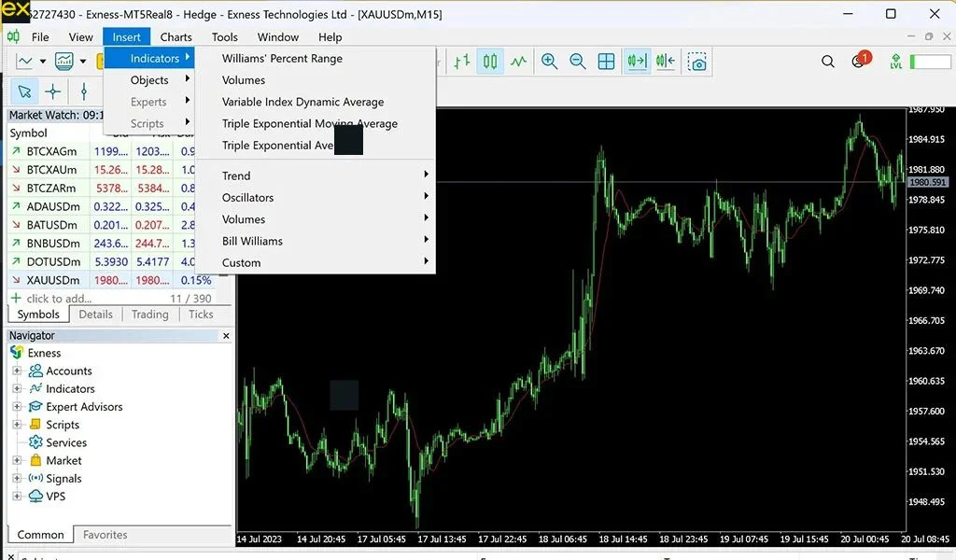Screen dimensions: 956x560
Task: Toggle chart auto-scroll to end
Action: tap(638, 62)
